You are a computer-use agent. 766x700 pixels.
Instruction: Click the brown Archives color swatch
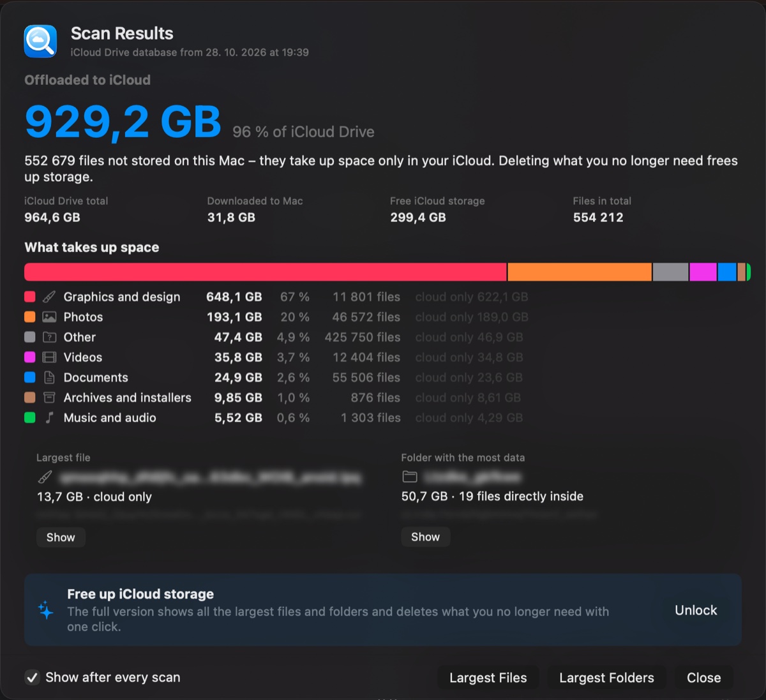(29, 398)
